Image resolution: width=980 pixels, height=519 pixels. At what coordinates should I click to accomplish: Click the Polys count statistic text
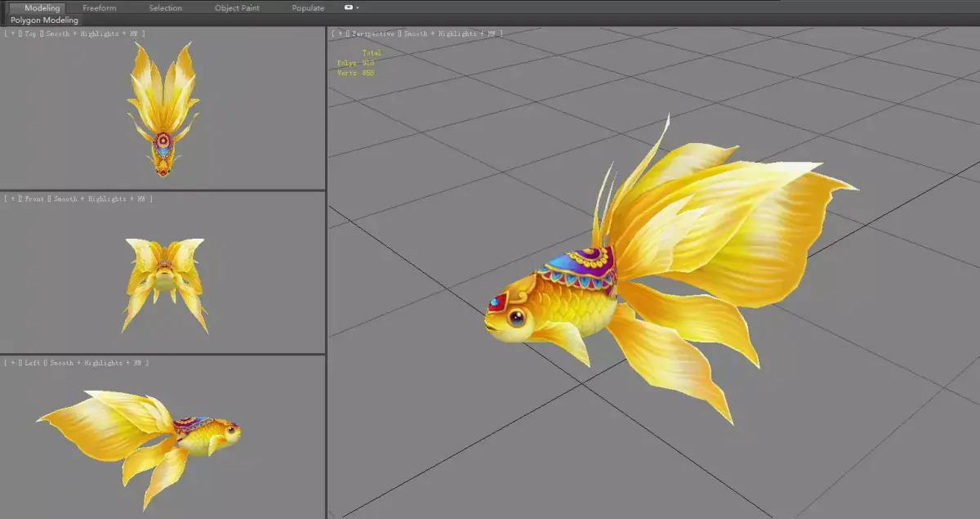tap(355, 63)
